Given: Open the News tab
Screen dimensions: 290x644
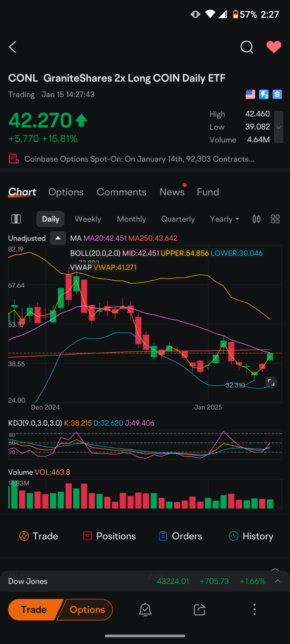Looking at the screenshot, I should tap(172, 192).
